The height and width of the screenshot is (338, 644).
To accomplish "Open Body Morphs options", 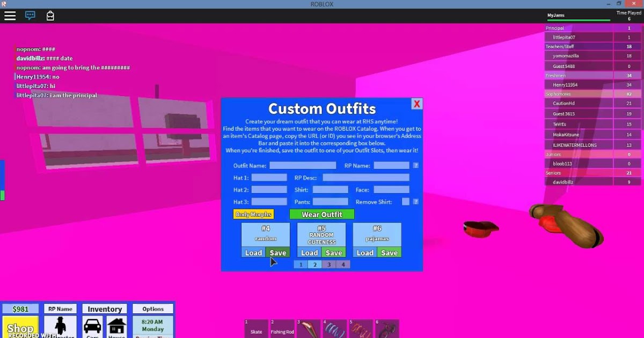I will click(254, 214).
